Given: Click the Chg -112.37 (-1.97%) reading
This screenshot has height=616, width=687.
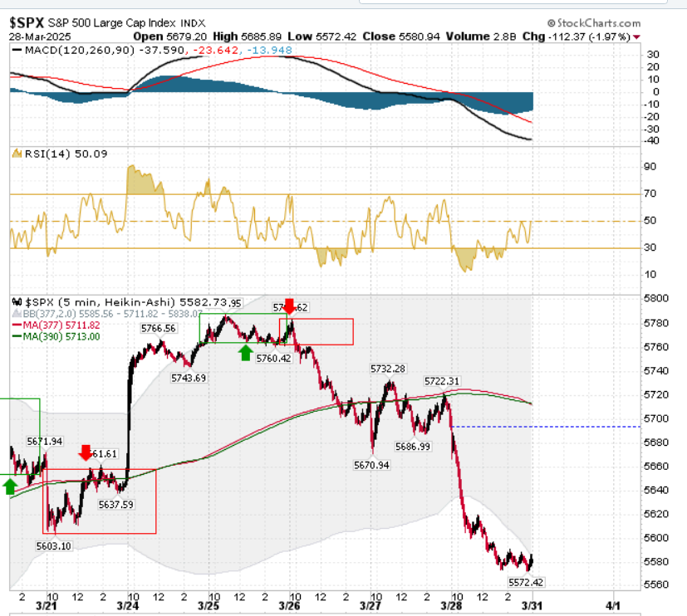Looking at the screenshot, I should pos(577,37).
